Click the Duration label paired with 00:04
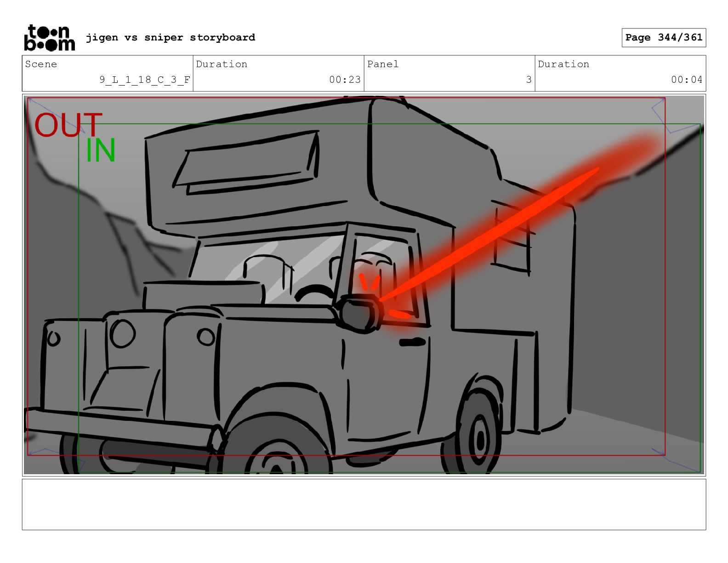Image resolution: width=728 pixels, height=563 pixels. (x=563, y=64)
